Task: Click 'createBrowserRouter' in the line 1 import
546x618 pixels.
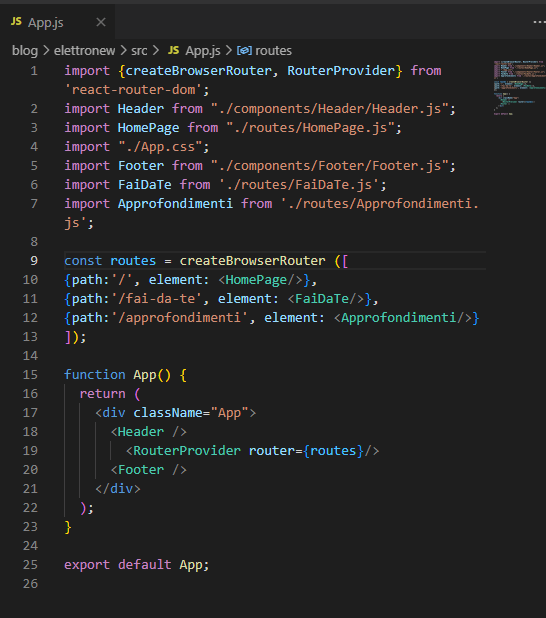Action: click(199, 71)
